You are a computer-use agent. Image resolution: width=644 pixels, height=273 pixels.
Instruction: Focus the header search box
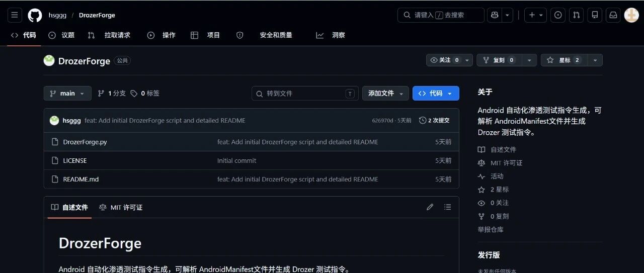tap(441, 15)
